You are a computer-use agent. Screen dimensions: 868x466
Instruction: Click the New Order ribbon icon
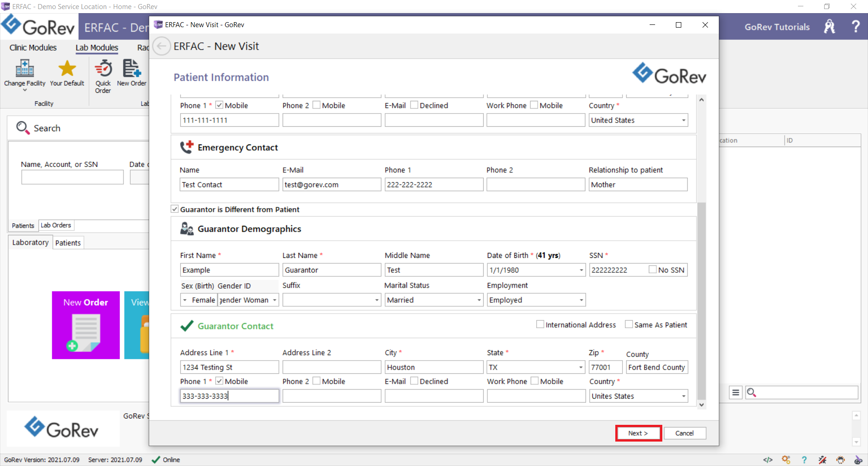132,69
